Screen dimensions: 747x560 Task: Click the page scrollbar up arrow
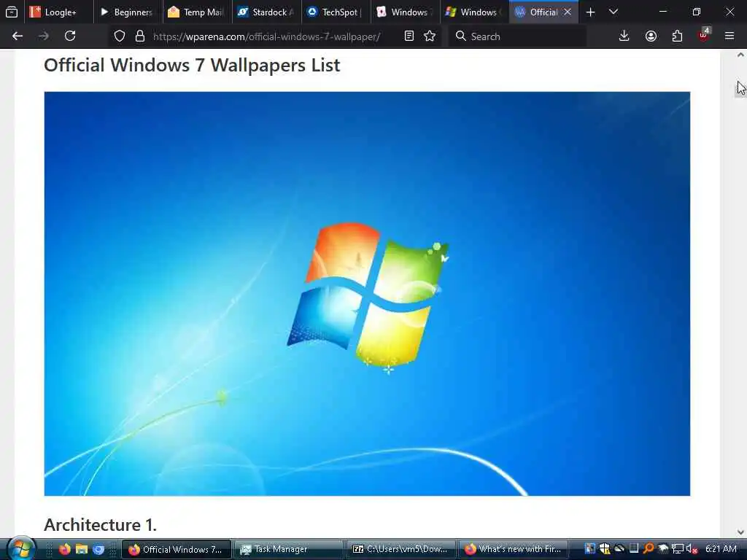pyautogui.click(x=740, y=55)
